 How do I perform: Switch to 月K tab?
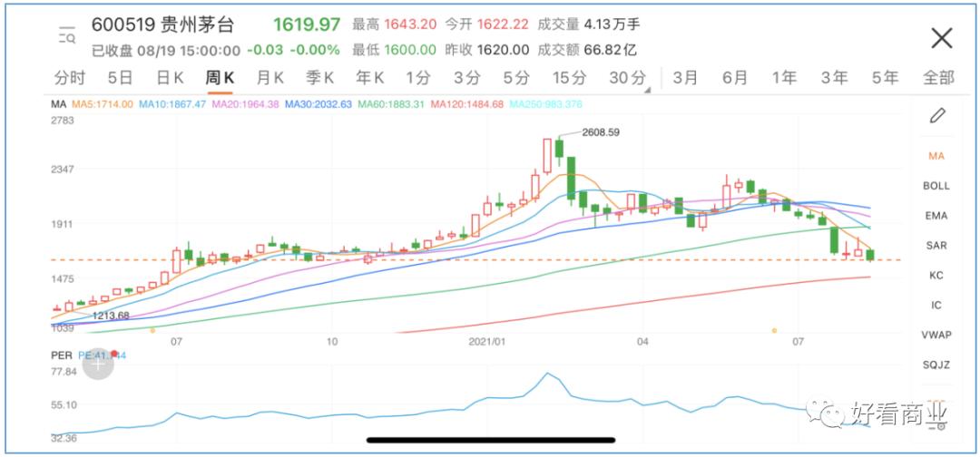tap(270, 77)
